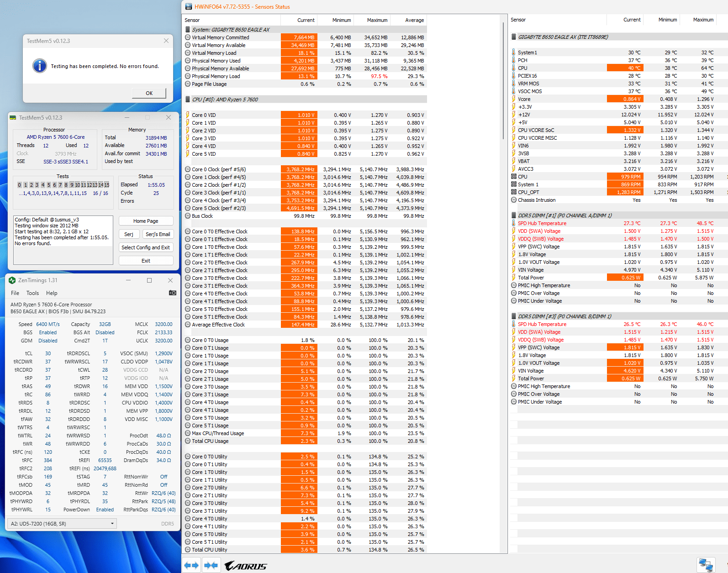Click the fan icon next to System 1 RPM row
728x573 pixels.
[x=514, y=184]
